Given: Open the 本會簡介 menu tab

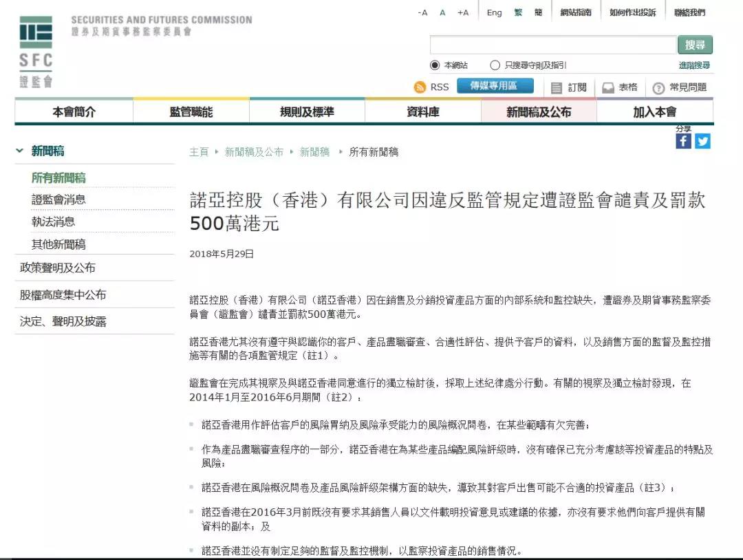Looking at the screenshot, I should [74, 112].
